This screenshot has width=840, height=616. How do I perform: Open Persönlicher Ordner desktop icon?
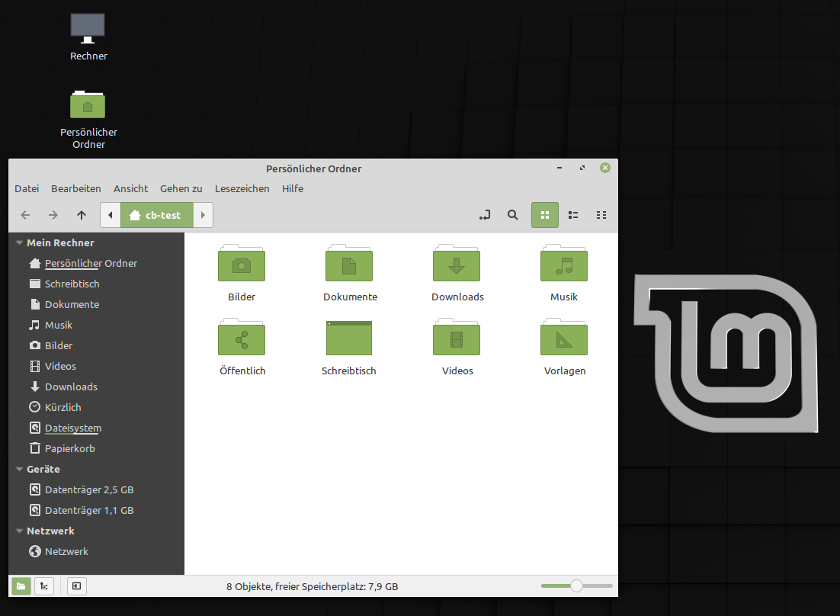pos(88,120)
